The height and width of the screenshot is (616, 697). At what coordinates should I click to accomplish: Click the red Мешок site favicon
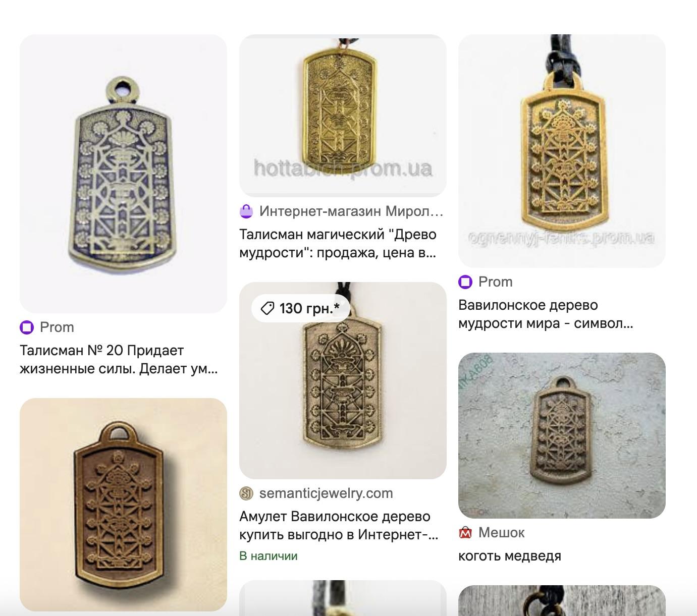tap(465, 532)
